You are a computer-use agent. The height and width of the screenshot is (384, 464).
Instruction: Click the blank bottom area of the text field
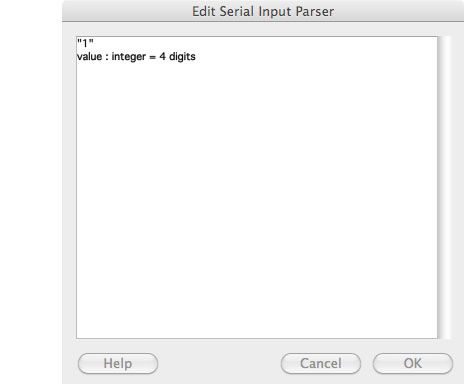point(257,317)
